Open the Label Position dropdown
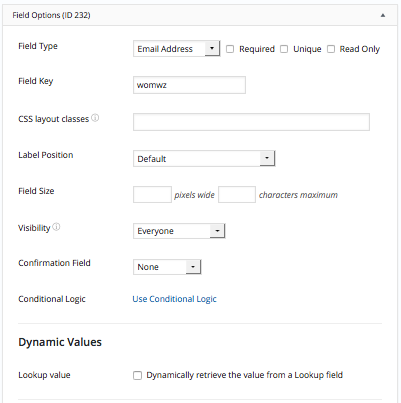Image resolution: width=401 pixels, height=403 pixels. click(204, 158)
